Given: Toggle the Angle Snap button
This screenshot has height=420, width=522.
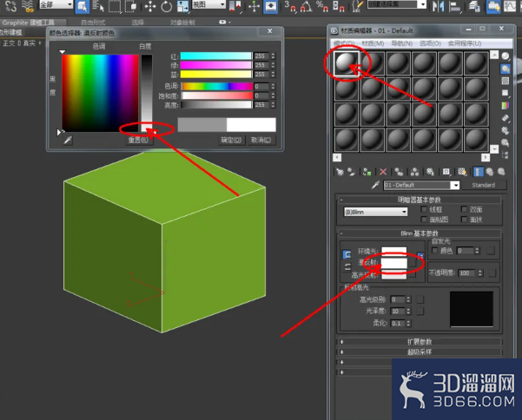Looking at the screenshot, I should (x=307, y=7).
